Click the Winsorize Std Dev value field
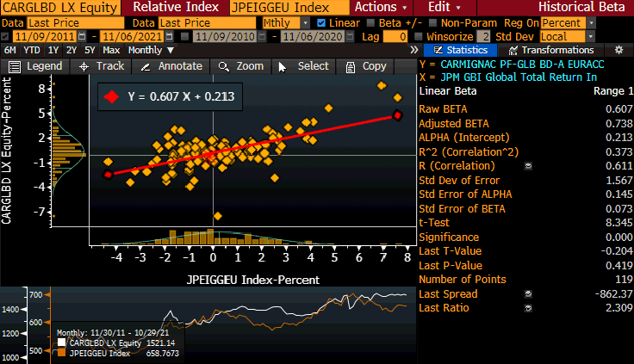This screenshot has width=634, height=364. pos(483,37)
